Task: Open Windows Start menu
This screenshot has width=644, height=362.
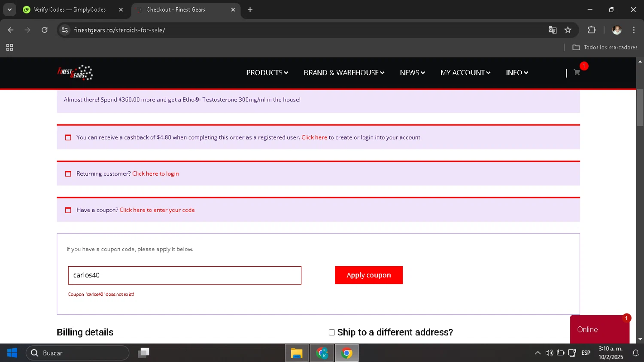Action: pos(12,353)
